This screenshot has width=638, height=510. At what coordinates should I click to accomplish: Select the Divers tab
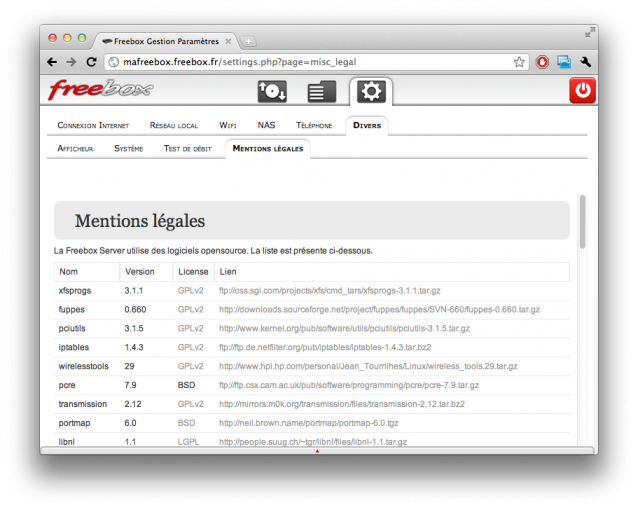pyautogui.click(x=367, y=125)
